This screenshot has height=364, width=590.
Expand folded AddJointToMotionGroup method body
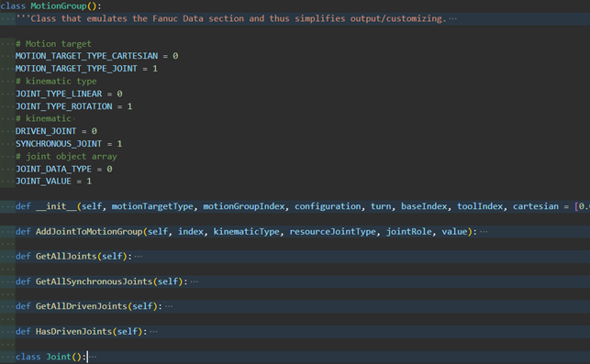484,232
